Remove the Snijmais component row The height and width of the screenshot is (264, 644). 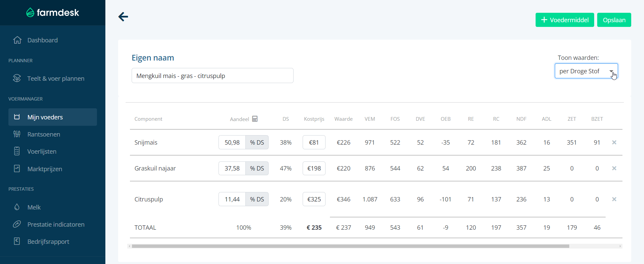614,142
